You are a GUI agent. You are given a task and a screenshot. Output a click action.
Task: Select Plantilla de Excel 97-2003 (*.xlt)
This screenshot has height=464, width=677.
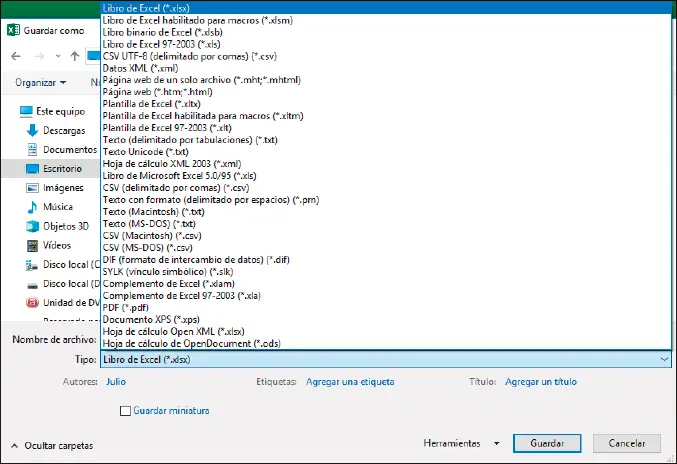tap(386, 128)
